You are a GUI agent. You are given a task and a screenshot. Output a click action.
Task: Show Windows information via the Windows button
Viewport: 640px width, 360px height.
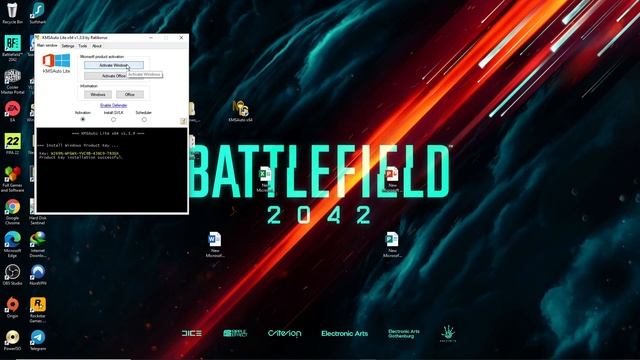(x=98, y=94)
